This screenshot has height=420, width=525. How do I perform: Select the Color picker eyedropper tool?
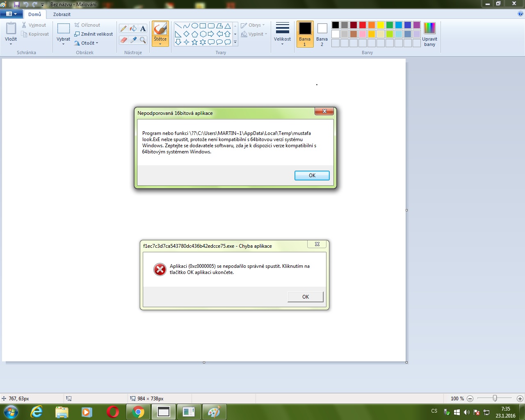[x=133, y=40]
